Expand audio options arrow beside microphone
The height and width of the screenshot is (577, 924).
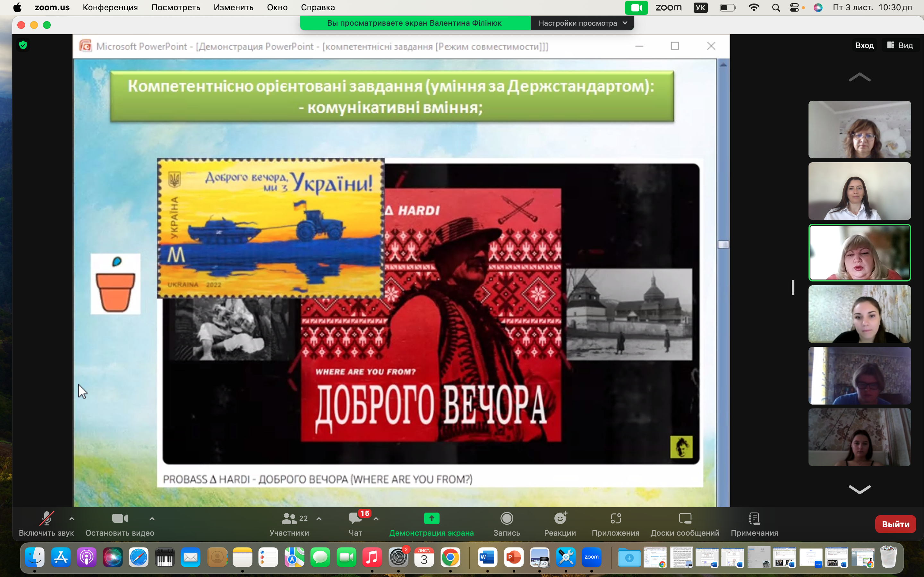pyautogui.click(x=72, y=518)
